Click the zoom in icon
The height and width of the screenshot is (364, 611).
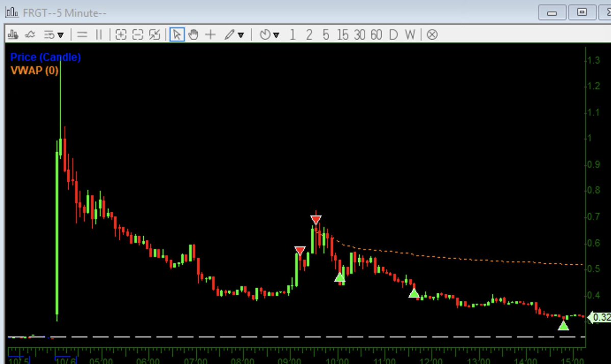[121, 35]
